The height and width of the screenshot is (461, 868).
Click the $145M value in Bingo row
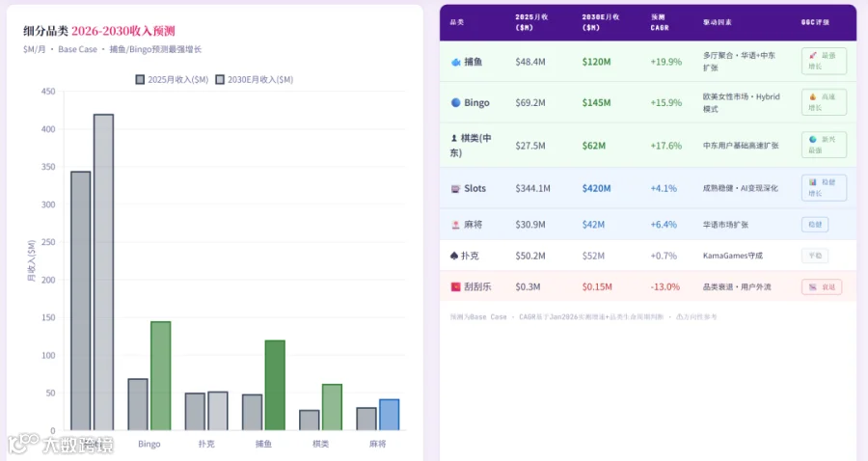tap(596, 102)
